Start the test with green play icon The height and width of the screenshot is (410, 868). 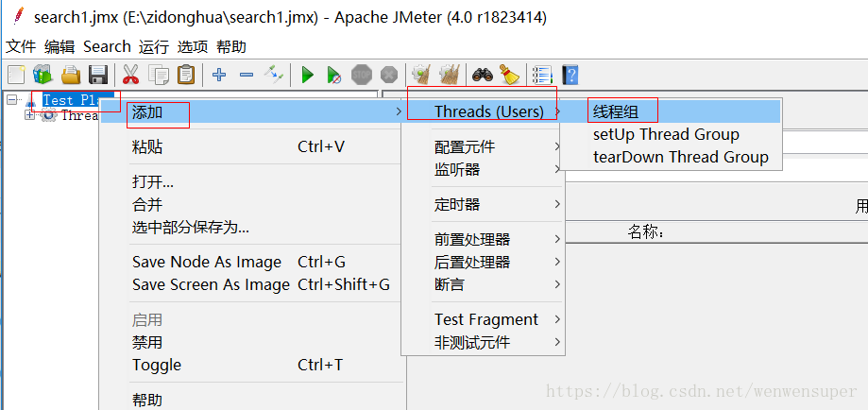(307, 75)
